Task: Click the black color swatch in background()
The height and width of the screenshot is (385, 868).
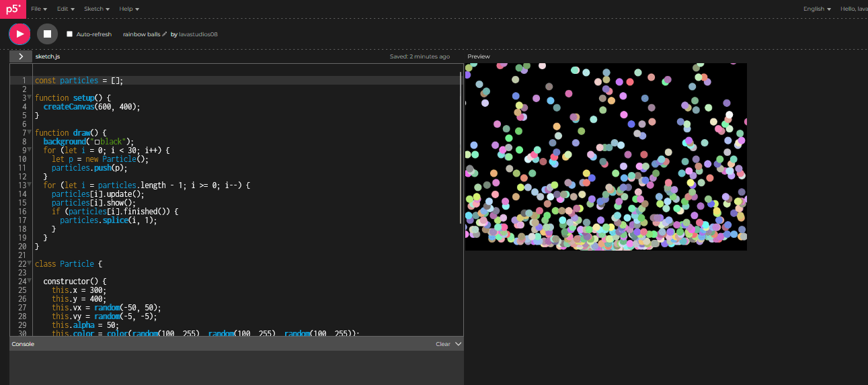Action: tap(97, 142)
